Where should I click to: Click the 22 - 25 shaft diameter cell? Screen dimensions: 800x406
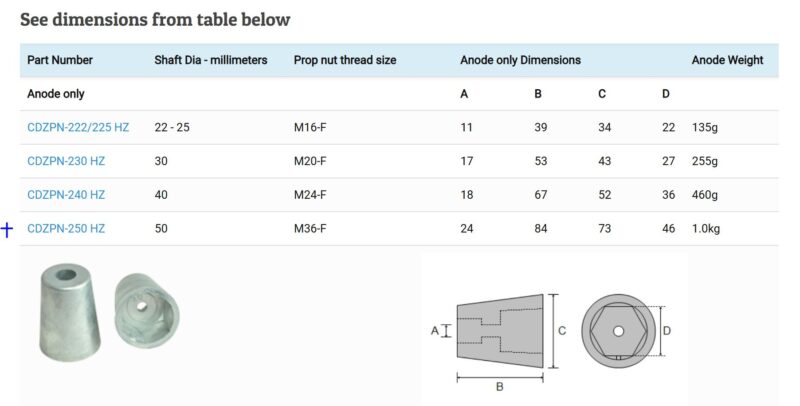173,128
